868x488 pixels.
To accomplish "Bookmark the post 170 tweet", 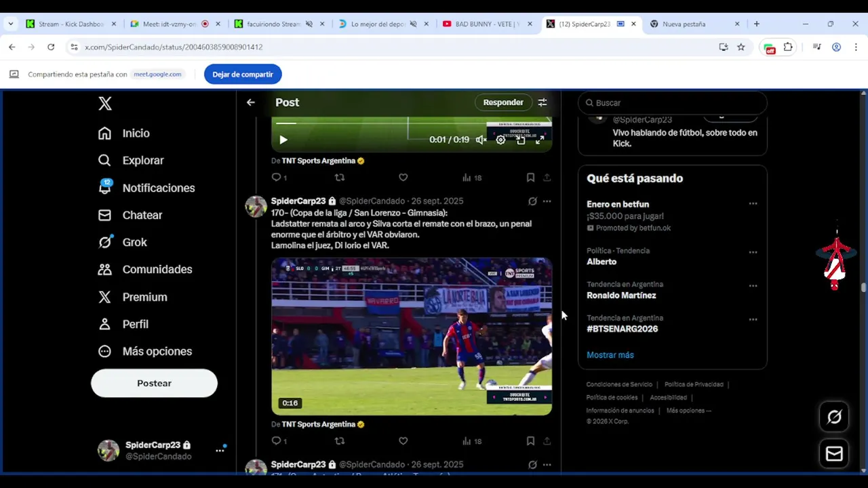I will pyautogui.click(x=530, y=441).
